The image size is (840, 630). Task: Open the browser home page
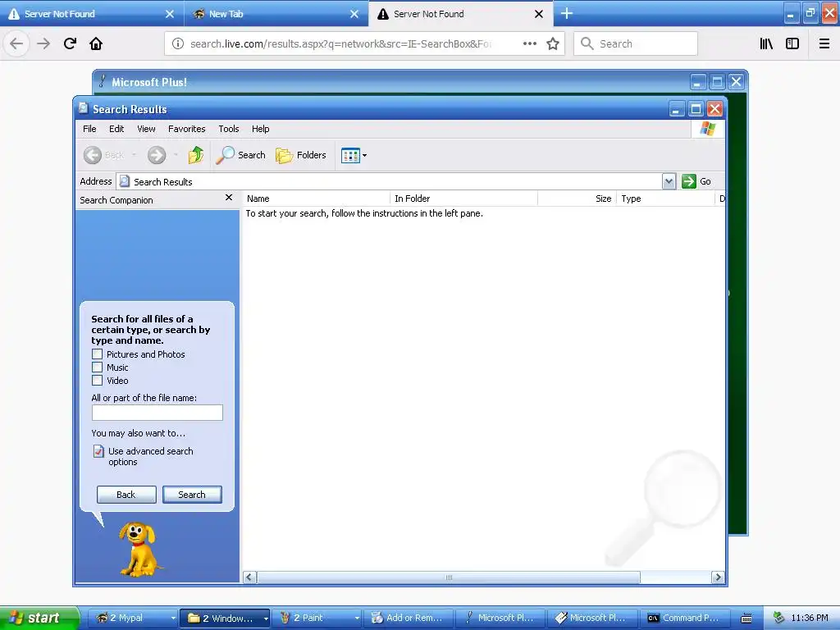click(x=96, y=43)
